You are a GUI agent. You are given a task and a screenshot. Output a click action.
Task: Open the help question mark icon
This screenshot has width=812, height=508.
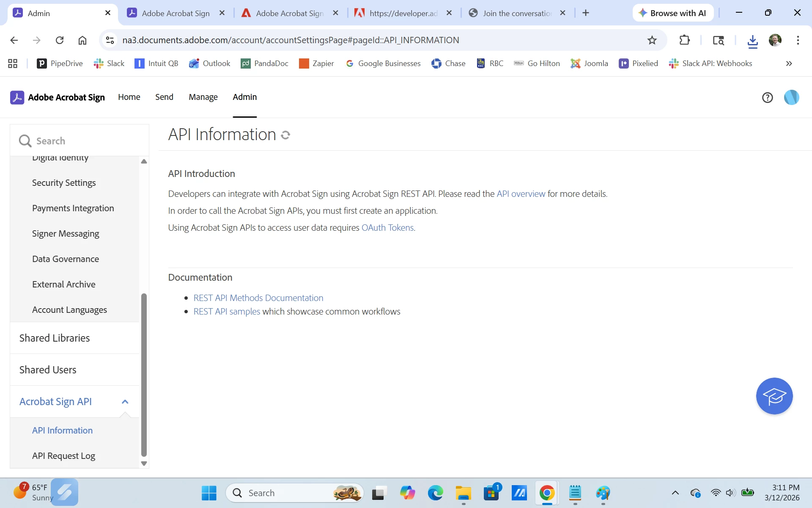click(767, 98)
